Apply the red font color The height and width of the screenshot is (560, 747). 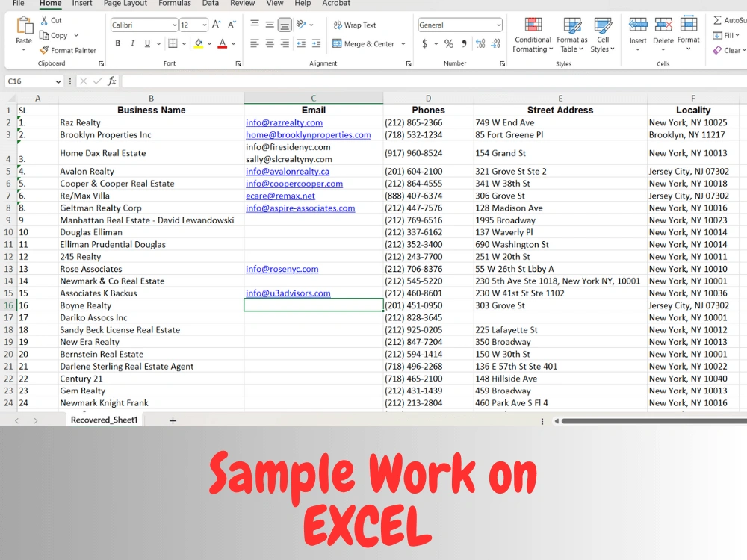click(x=222, y=44)
